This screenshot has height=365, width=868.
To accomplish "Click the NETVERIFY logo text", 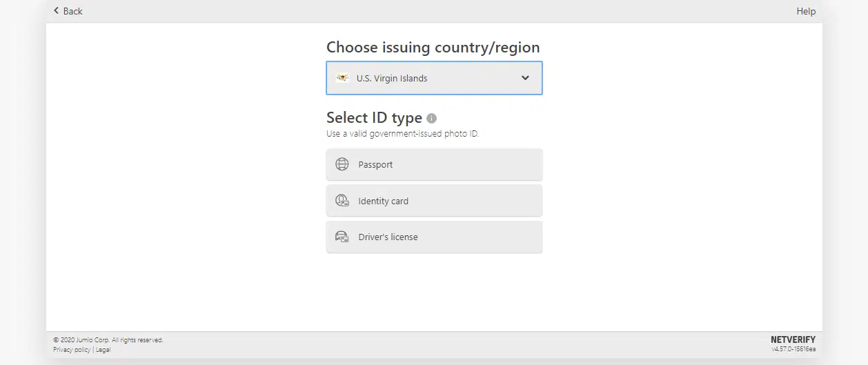I will (793, 340).
